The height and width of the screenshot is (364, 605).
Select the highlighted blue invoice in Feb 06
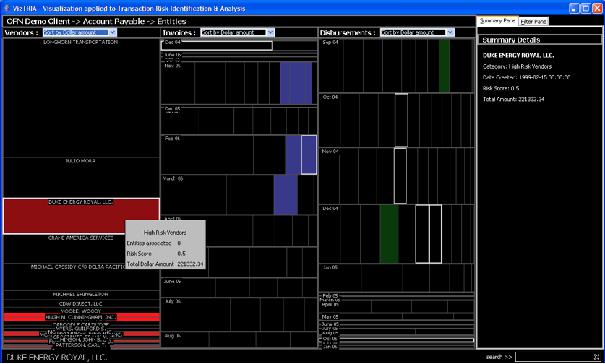(x=309, y=155)
